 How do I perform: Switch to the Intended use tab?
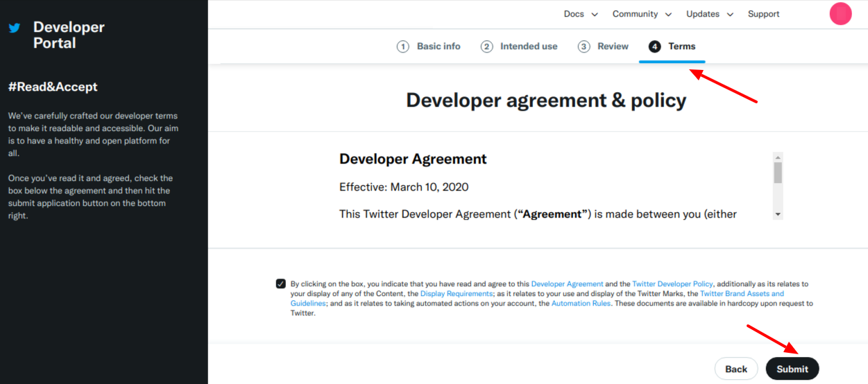click(x=528, y=46)
